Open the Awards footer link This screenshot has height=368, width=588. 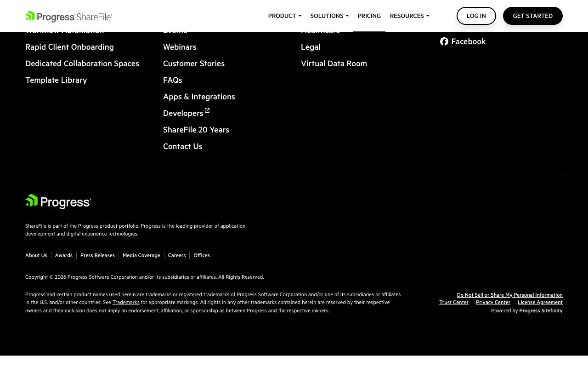64,255
